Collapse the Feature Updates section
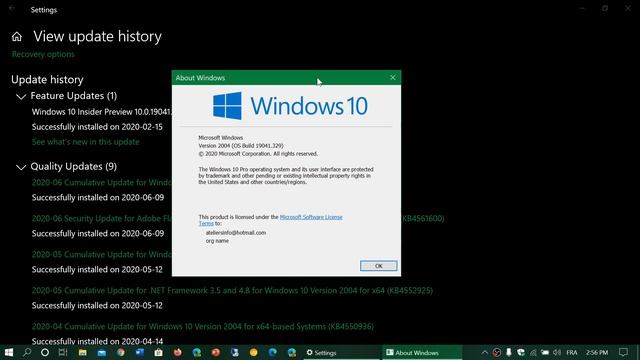 pyautogui.click(x=21, y=97)
